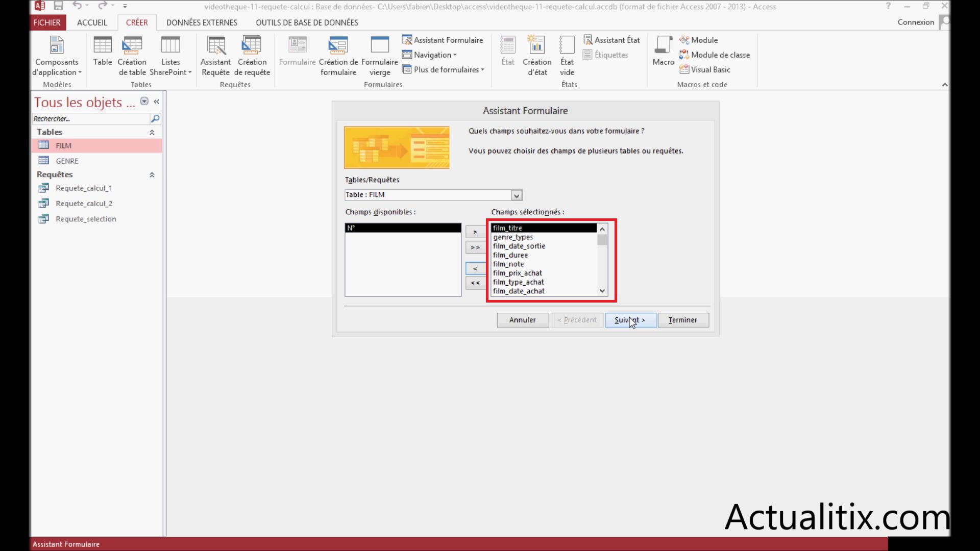Open OUTILS DE BASE DE DONNÉES tab
The width and height of the screenshot is (980, 551).
pos(307,22)
